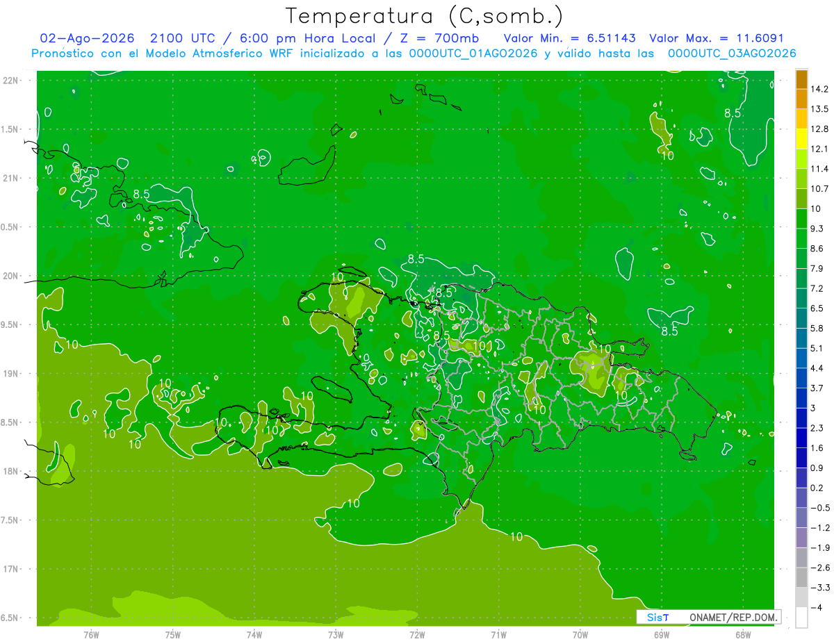Viewport: 834px width, 644px height.
Task: Click the legend value '9.3'
Action: [x=817, y=229]
